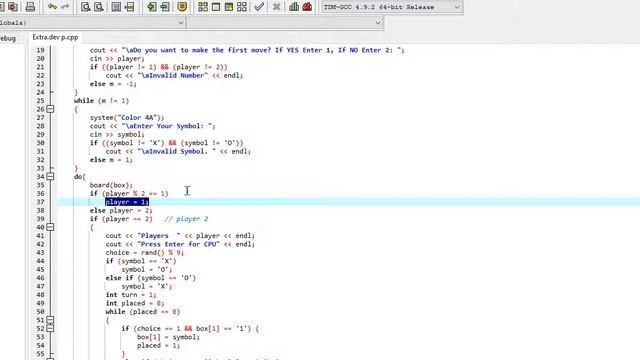The width and height of the screenshot is (640, 360).
Task: Click line number 19 in the gutter
Action: (40, 50)
